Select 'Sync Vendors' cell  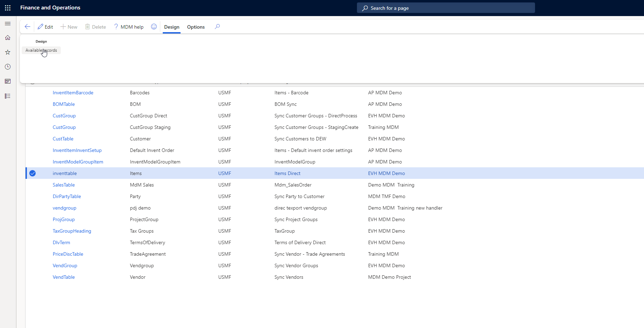pos(289,277)
